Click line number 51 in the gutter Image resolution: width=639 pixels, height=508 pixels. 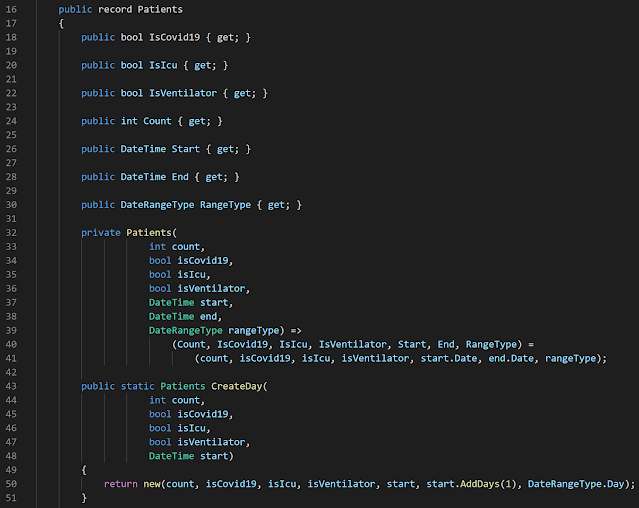coord(11,498)
